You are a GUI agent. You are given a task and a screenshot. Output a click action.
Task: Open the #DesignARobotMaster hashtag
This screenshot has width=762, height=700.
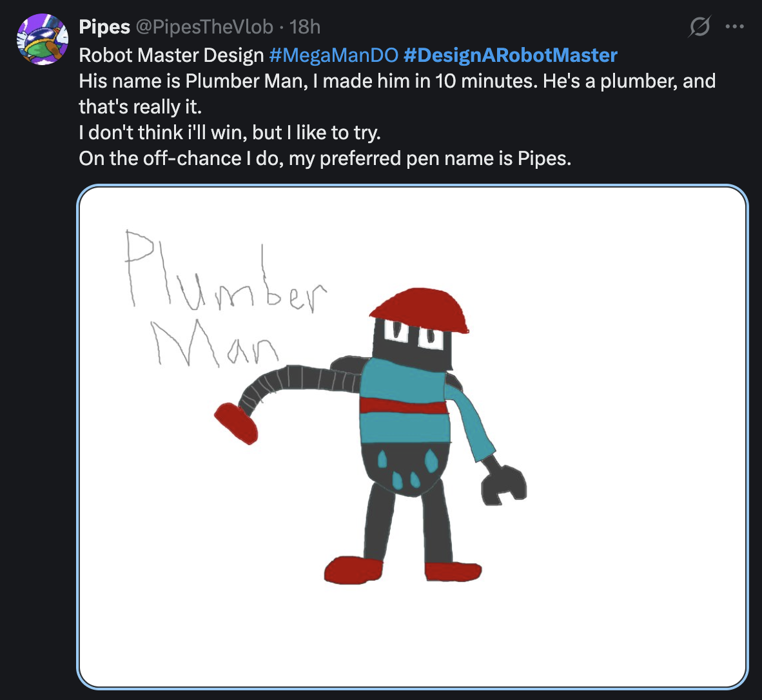511,55
